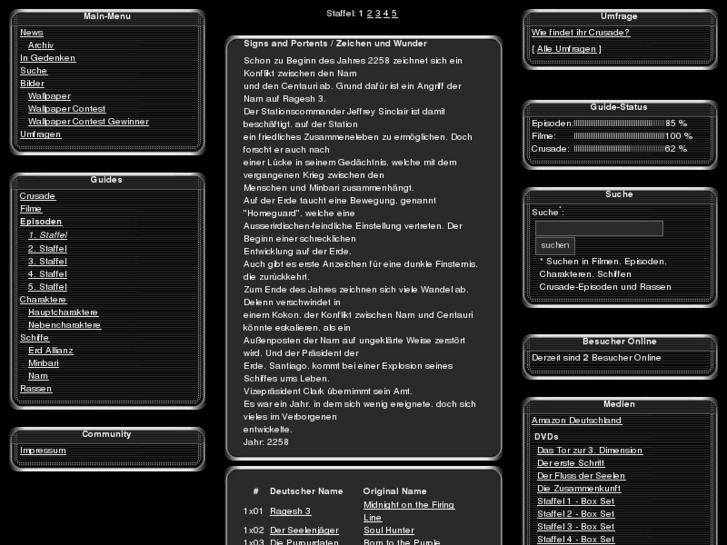This screenshot has width=727, height=545.
Task: Open Wallpaper Contest page
Action: tap(67, 109)
